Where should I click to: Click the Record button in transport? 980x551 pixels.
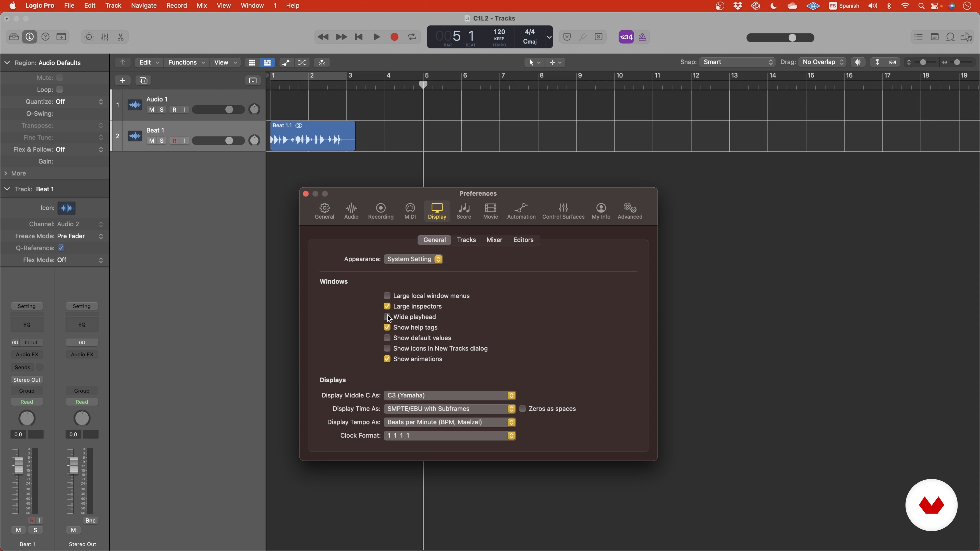point(395,37)
